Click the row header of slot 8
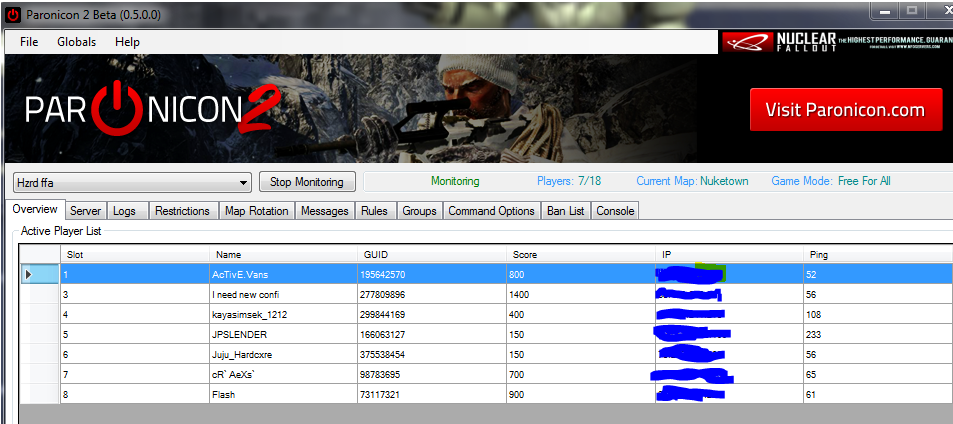953x424 pixels. (x=40, y=395)
